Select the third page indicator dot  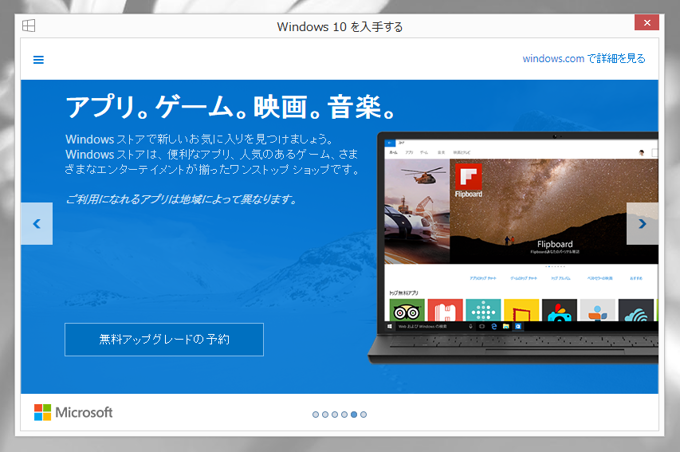click(x=335, y=415)
